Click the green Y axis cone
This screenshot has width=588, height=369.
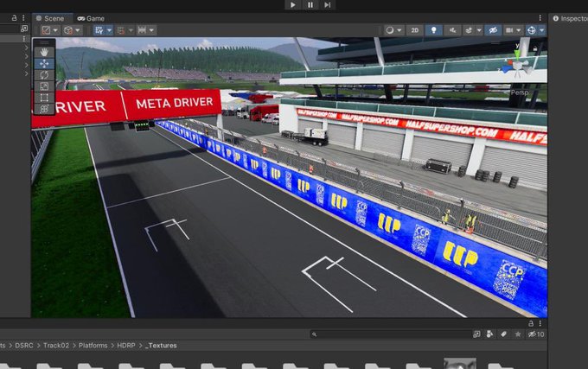pos(517,54)
